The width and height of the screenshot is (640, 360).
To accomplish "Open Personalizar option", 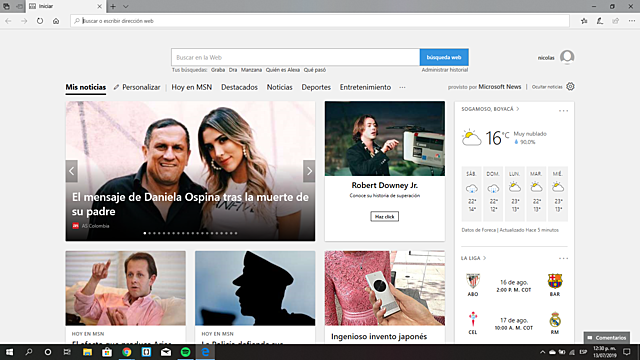I will (x=137, y=87).
